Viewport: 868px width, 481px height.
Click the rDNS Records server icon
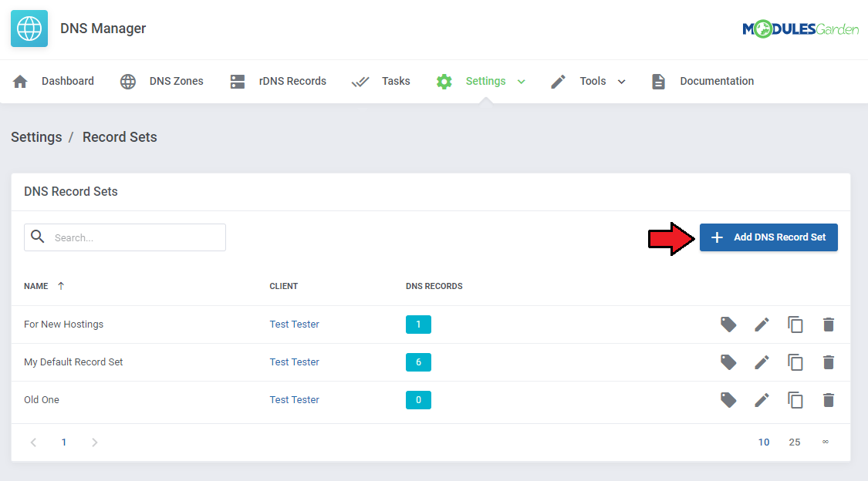click(x=238, y=81)
